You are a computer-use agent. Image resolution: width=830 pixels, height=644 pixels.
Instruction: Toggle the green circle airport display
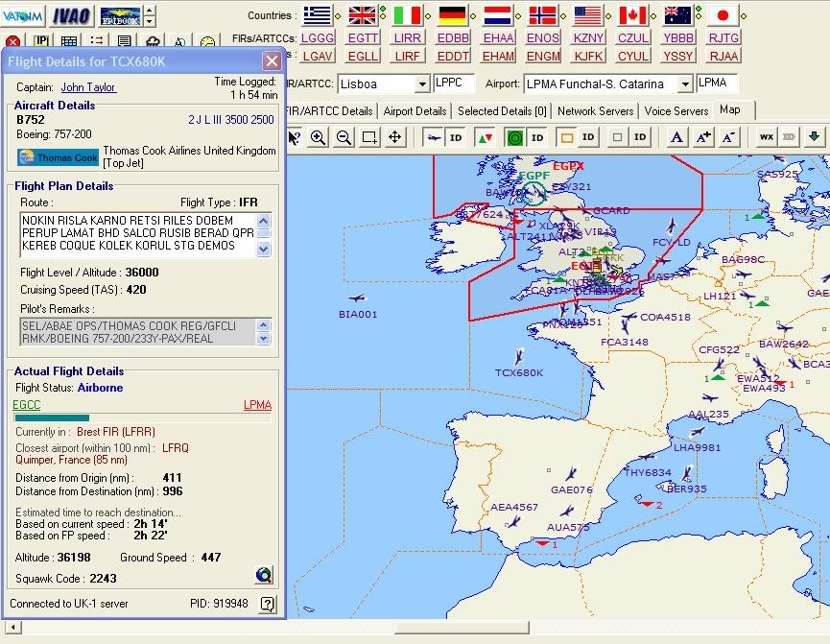point(514,137)
